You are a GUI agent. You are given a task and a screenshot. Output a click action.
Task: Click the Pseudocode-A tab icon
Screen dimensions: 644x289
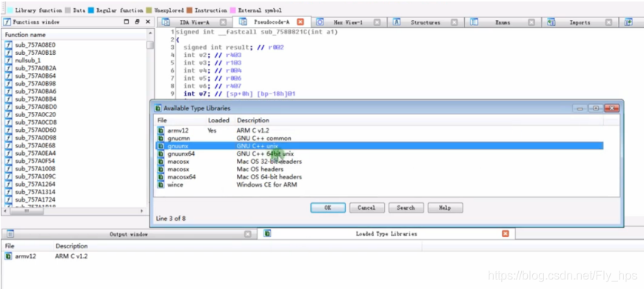click(243, 22)
